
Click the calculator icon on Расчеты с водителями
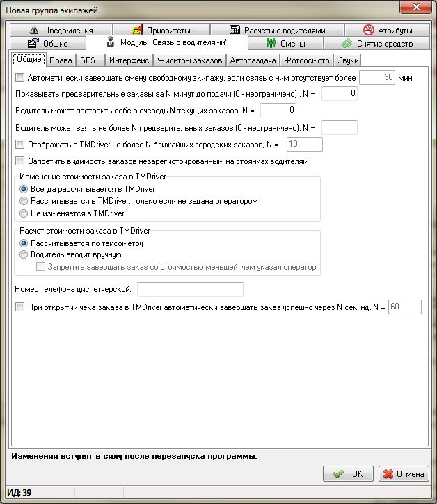(x=235, y=31)
